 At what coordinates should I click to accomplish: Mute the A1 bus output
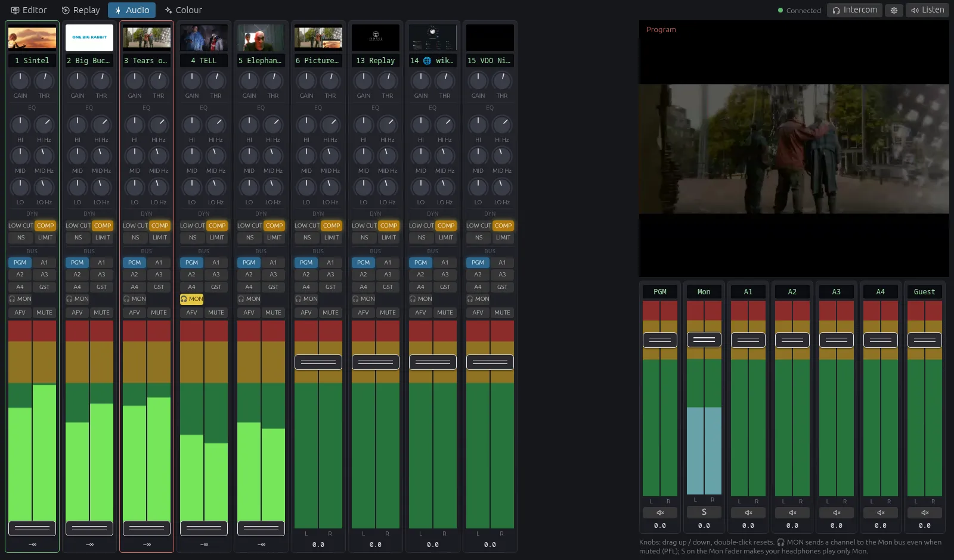click(748, 512)
